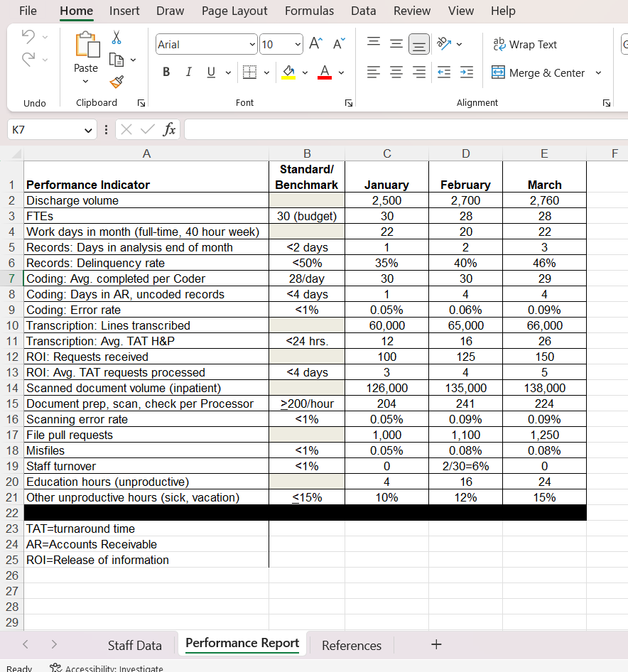Click the formula bar Enter checkmark
Screen dimensions: 628x672
[x=148, y=129]
